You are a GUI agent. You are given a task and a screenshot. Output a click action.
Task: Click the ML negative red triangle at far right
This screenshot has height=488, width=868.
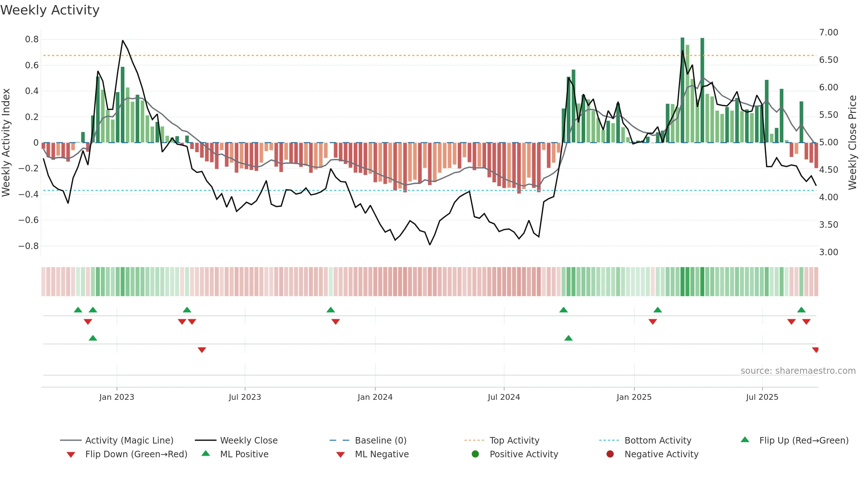pos(816,350)
